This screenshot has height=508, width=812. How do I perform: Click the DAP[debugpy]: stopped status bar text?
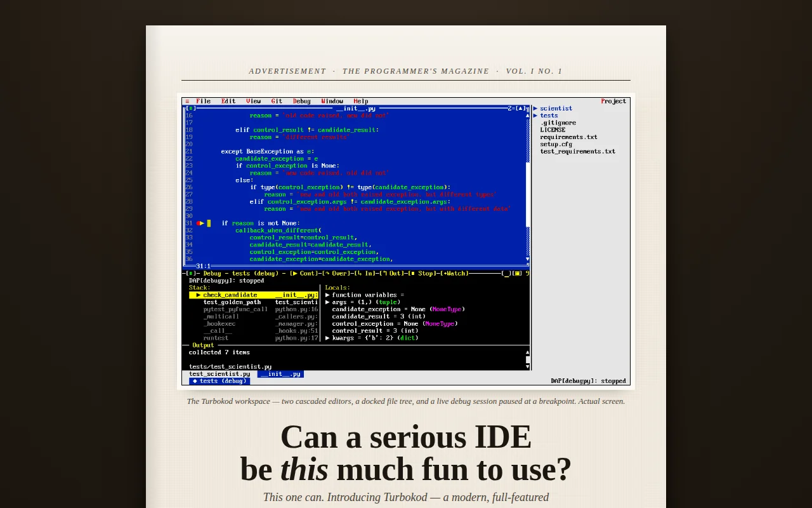coord(588,381)
